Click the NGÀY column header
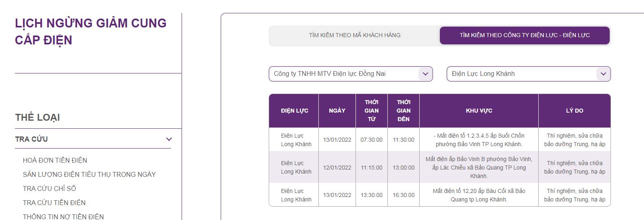The width and height of the screenshot is (644, 220). coord(337,111)
